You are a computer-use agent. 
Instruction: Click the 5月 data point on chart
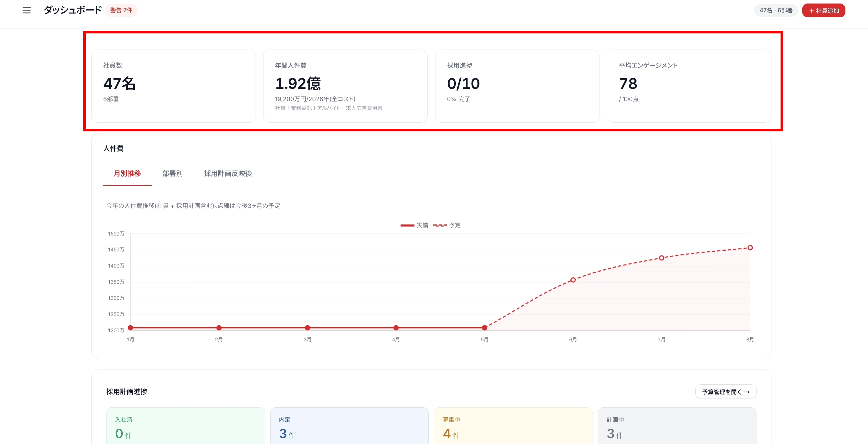click(x=484, y=328)
